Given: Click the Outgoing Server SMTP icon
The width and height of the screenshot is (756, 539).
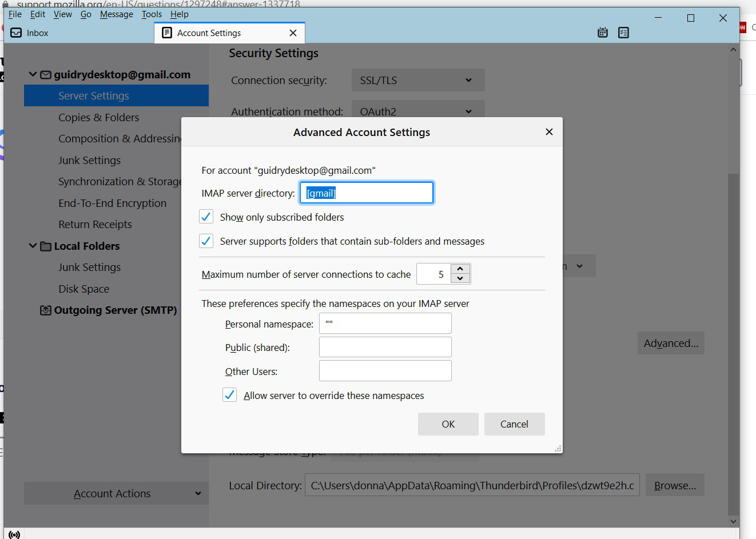Looking at the screenshot, I should pos(46,310).
